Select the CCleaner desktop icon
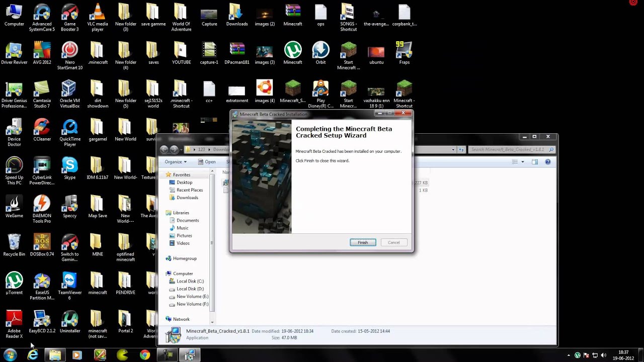644x362 pixels. pyautogui.click(x=42, y=130)
